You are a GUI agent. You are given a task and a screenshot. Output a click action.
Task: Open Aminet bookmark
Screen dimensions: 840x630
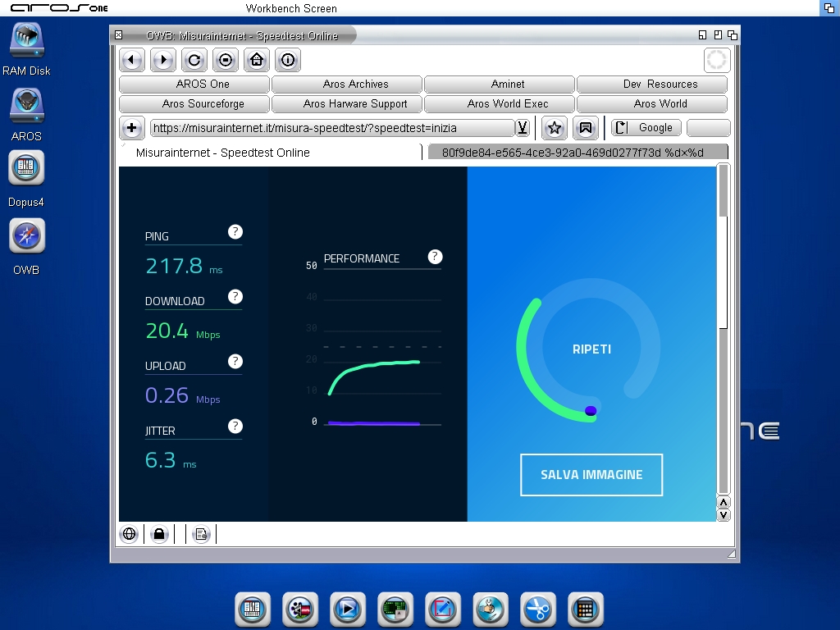pos(500,84)
